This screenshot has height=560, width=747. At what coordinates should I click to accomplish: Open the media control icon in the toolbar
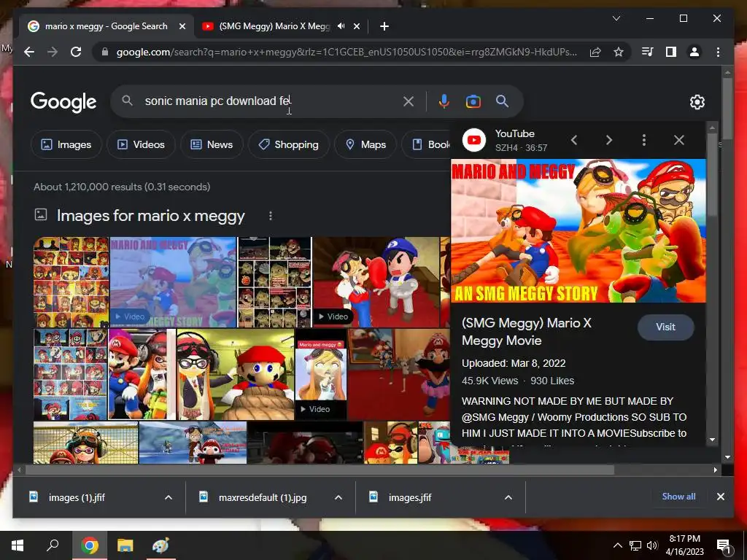[x=648, y=52]
